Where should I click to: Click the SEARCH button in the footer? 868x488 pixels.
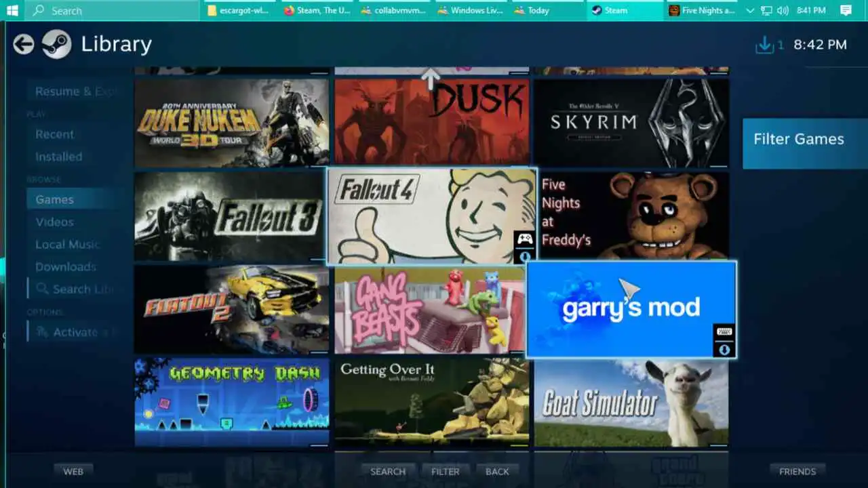(388, 471)
